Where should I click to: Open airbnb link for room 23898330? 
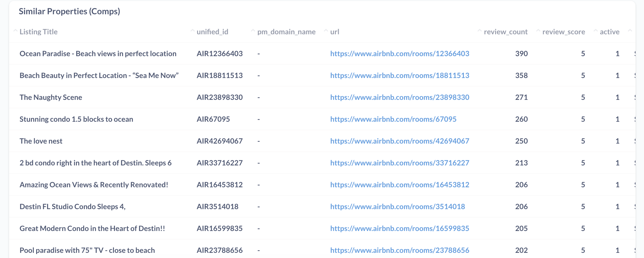click(x=400, y=97)
